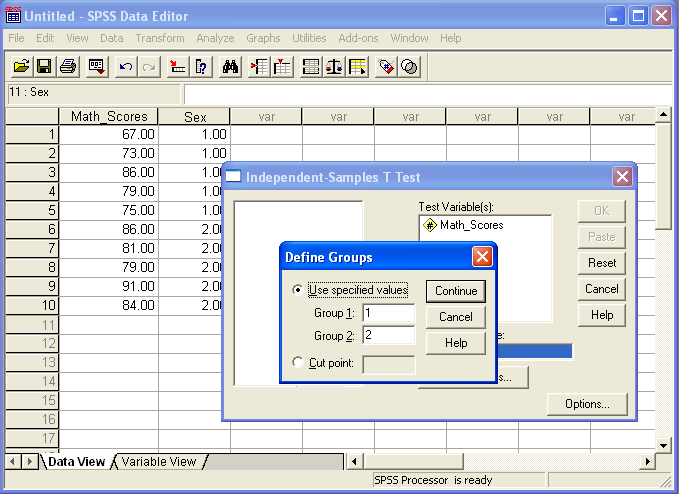679x494 pixels.
Task: Switch to Variable View tab
Action: click(x=159, y=462)
